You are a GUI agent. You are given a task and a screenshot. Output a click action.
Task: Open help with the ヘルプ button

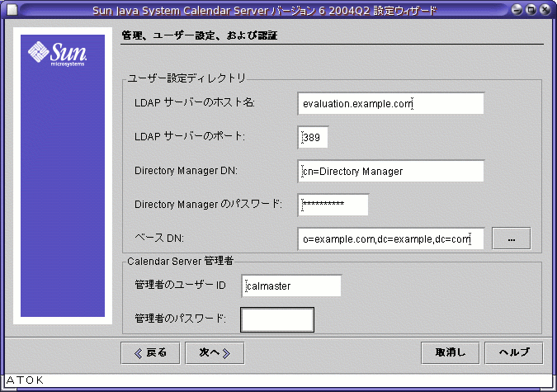coord(513,353)
